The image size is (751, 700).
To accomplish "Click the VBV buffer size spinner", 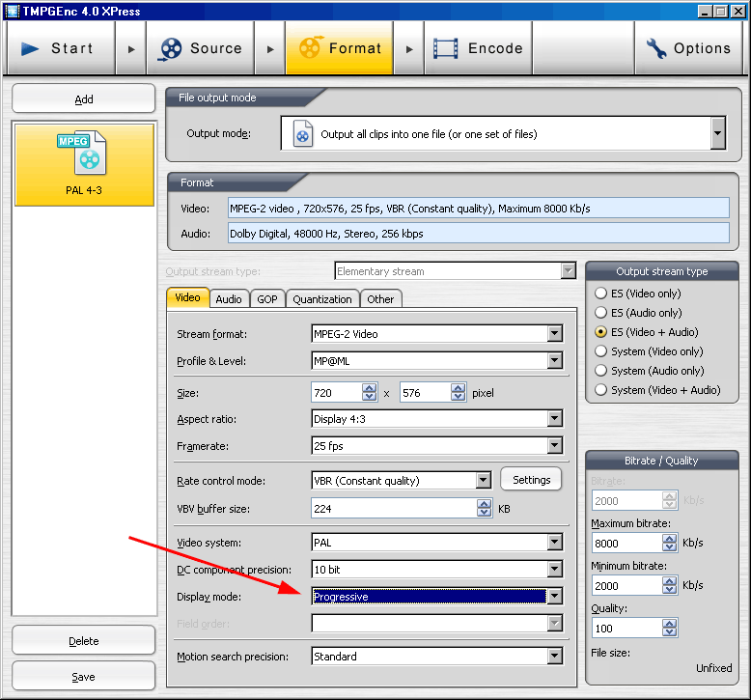I will tap(485, 509).
